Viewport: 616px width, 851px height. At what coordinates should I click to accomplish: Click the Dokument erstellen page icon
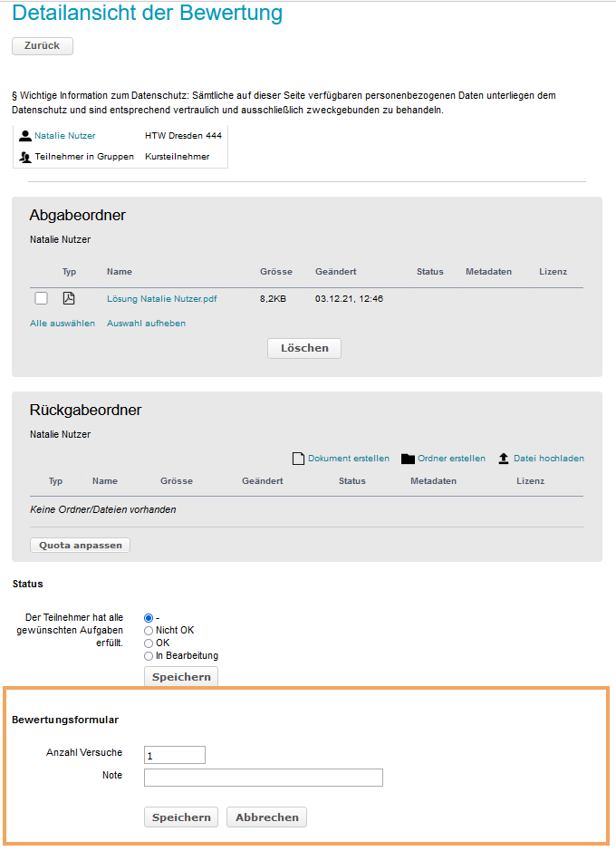298,459
